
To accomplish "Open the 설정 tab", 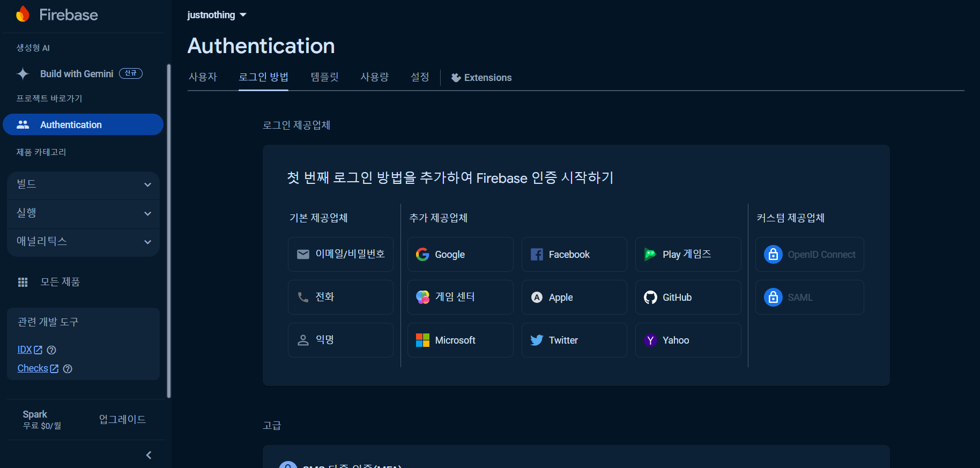I will (x=420, y=77).
